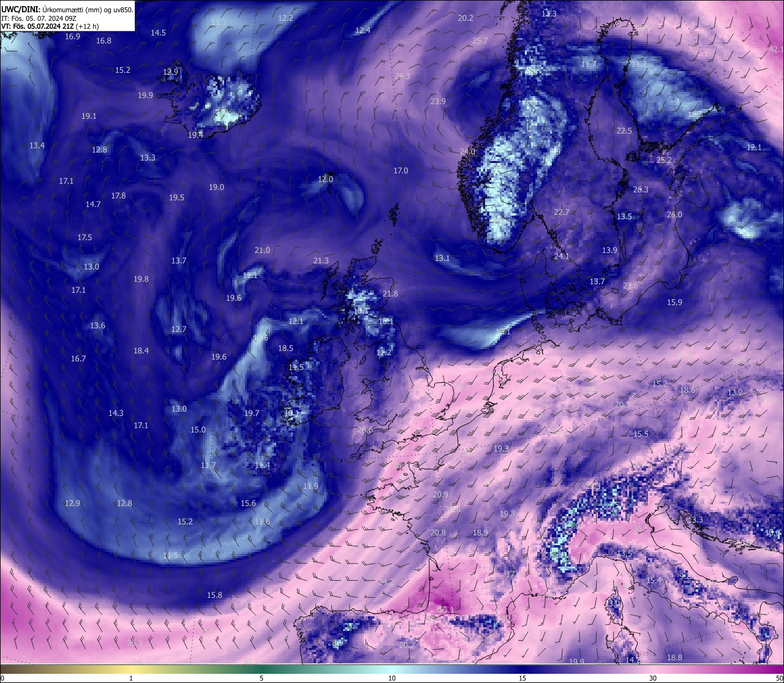Click the map value 14.3
Screen dimensions: 784x683
116,413
